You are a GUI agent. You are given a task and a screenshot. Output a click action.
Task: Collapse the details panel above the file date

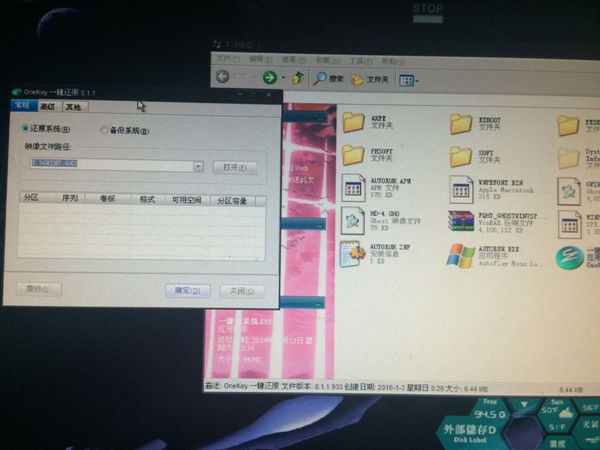(x=319, y=304)
